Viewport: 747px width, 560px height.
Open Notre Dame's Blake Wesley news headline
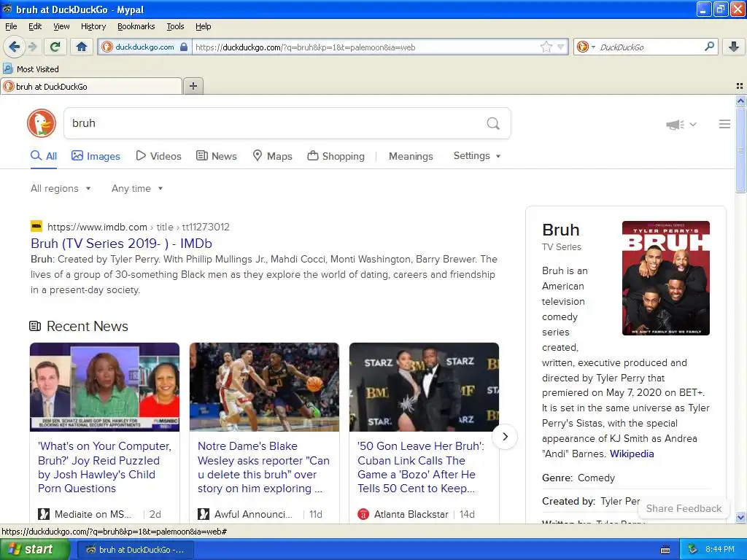[263, 467]
